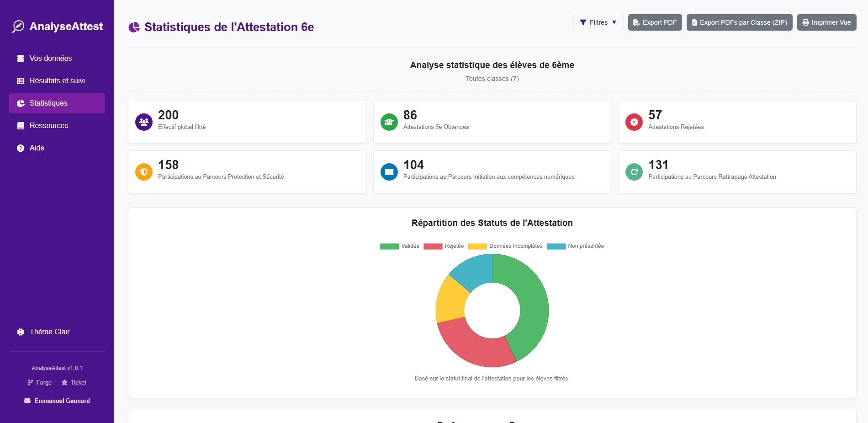Screen dimensions: 868x423
Task: Click the pie chart icon beside page title
Action: [x=134, y=27]
